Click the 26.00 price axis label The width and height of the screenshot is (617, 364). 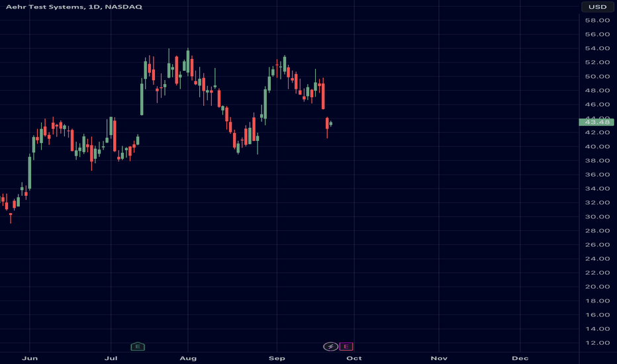(597, 245)
